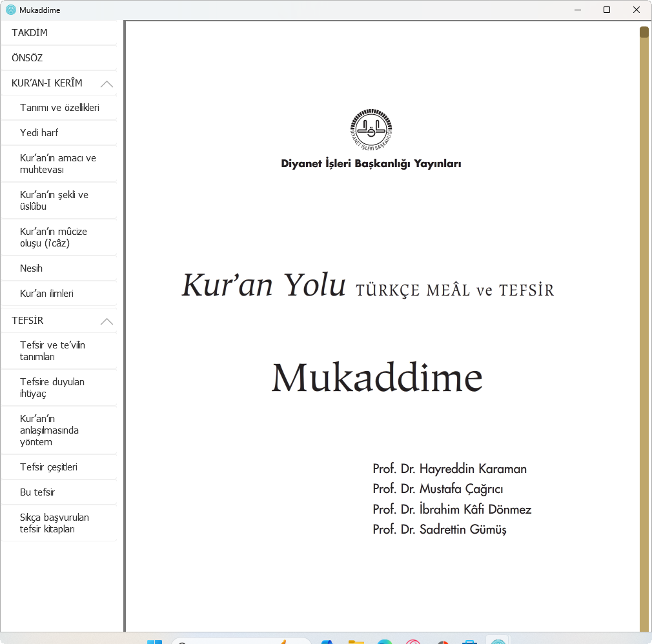Collapse the KUR'AN-I KERİM section chevron
Image resolution: width=652 pixels, height=644 pixels.
[x=107, y=84]
